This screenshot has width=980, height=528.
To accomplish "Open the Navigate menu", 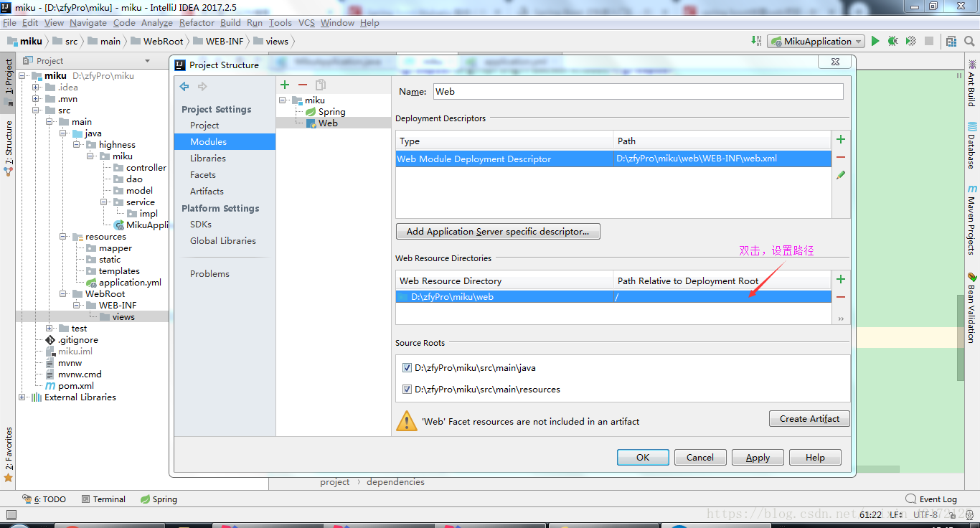I will (x=88, y=23).
